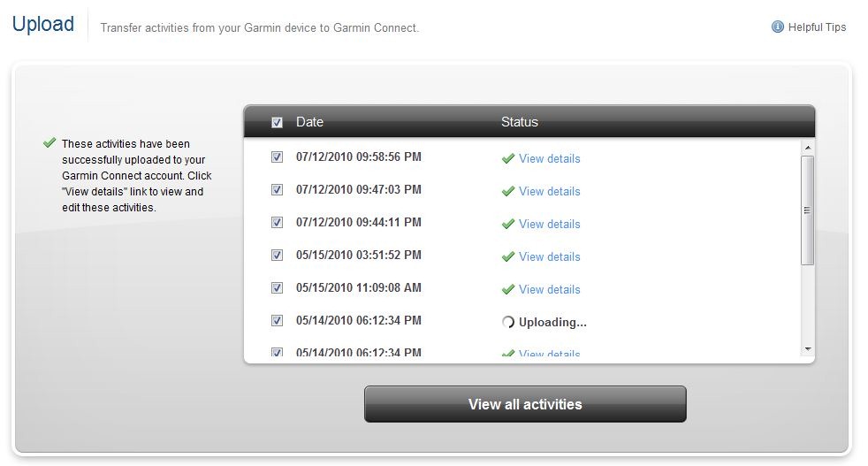This screenshot has width=868, height=466.
Task: Click the green checkmark beside 09:47:03 PM status
Action: (507, 191)
